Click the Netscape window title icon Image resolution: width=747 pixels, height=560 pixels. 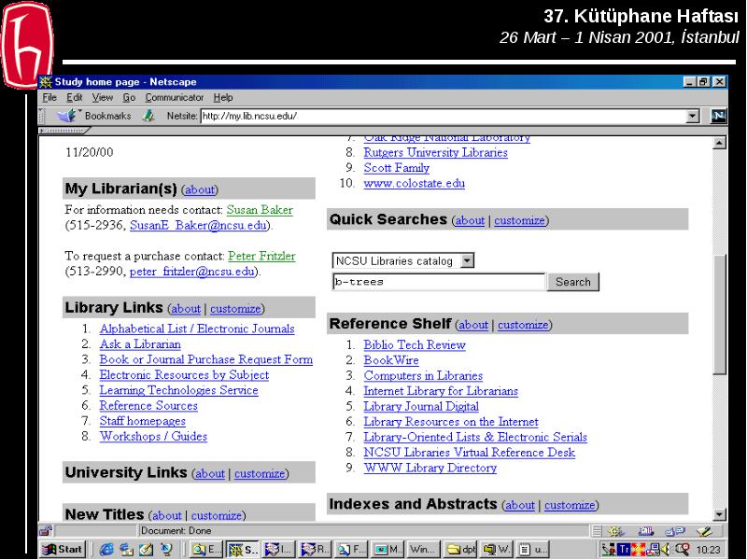click(46, 82)
